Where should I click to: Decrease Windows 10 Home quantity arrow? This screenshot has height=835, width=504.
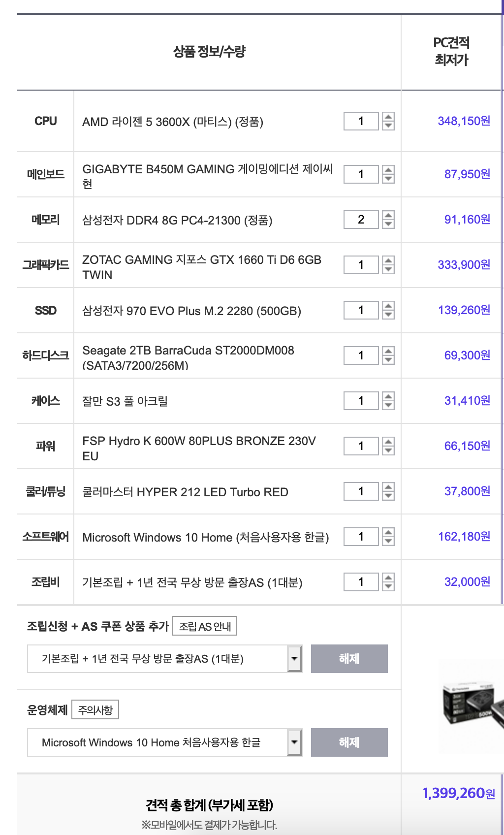[388, 541]
